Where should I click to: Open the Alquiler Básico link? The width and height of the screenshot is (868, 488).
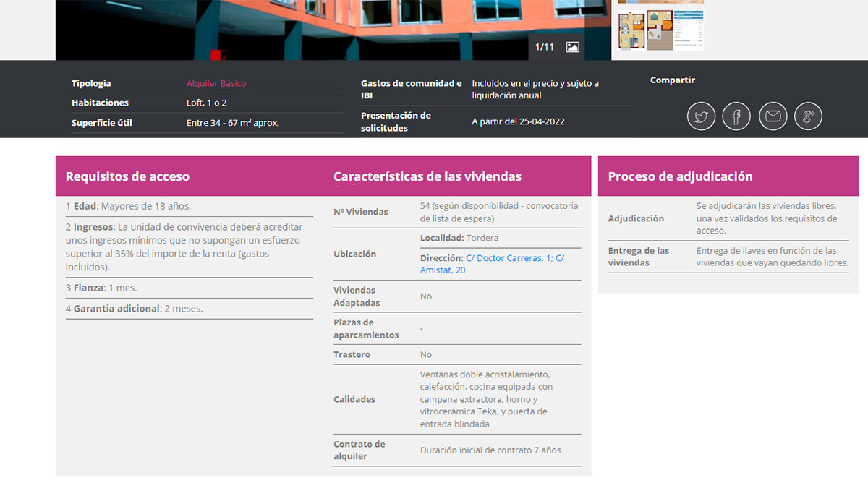click(216, 83)
